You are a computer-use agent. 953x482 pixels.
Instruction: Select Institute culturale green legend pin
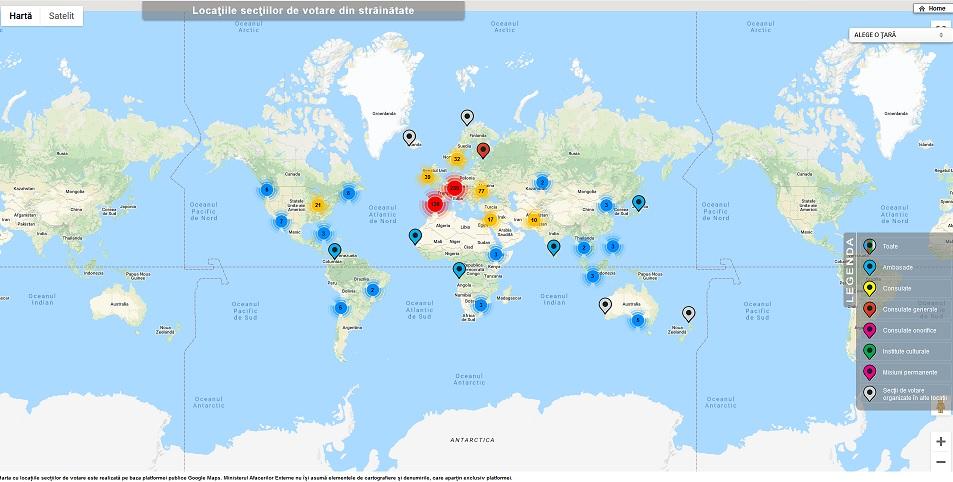tap(870, 351)
